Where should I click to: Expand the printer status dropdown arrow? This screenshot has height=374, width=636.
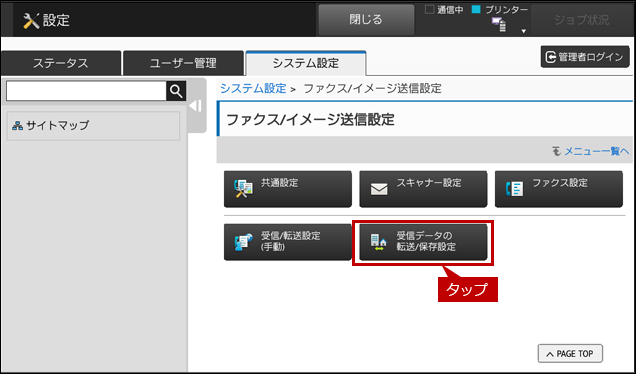click(523, 31)
